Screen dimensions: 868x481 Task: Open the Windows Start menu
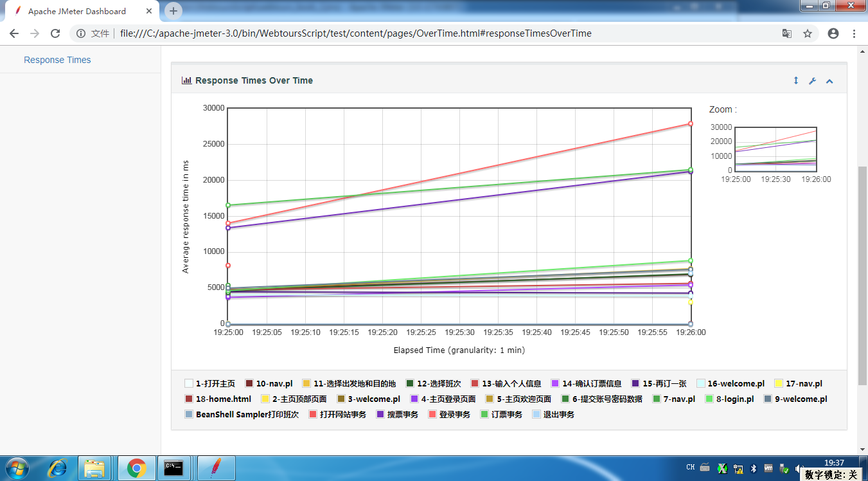click(17, 468)
